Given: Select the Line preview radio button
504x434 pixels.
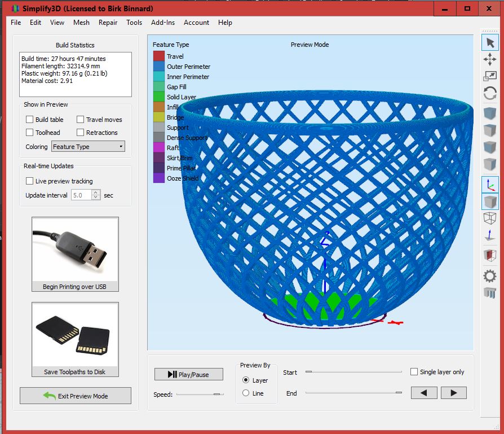Looking at the screenshot, I should click(x=246, y=393).
